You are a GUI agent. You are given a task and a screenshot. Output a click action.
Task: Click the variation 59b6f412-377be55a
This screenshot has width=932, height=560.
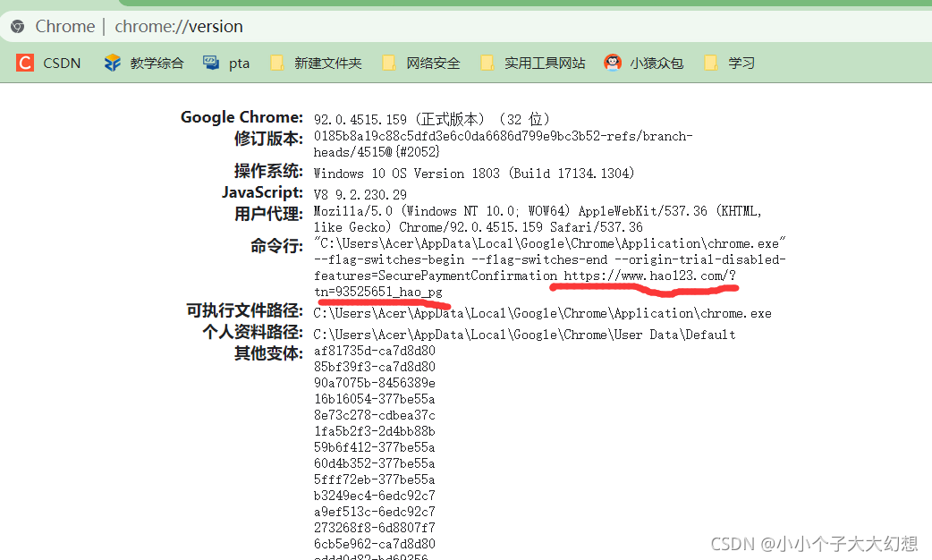pyautogui.click(x=375, y=447)
